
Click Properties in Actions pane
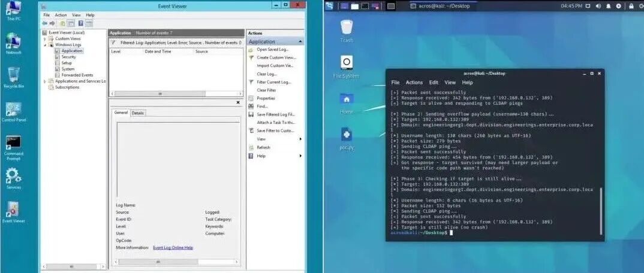(x=266, y=98)
